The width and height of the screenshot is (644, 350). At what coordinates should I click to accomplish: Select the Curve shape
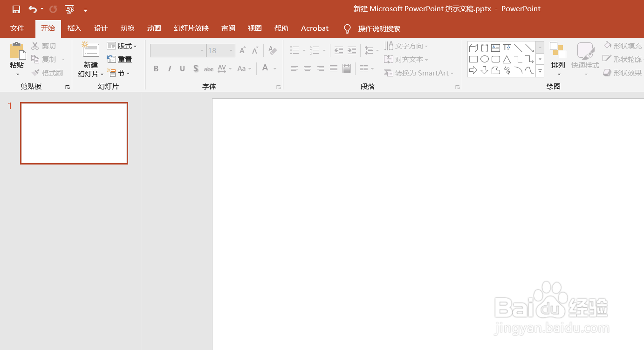(x=529, y=70)
